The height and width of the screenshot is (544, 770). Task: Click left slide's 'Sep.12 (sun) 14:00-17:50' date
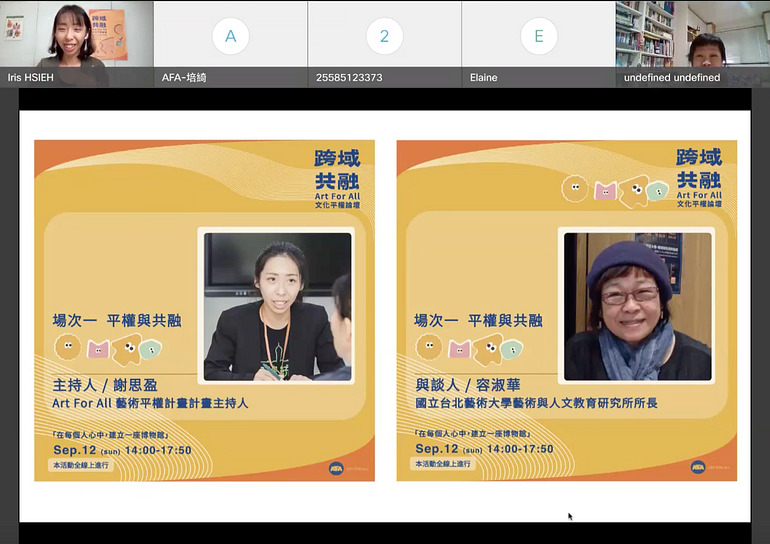(x=122, y=450)
